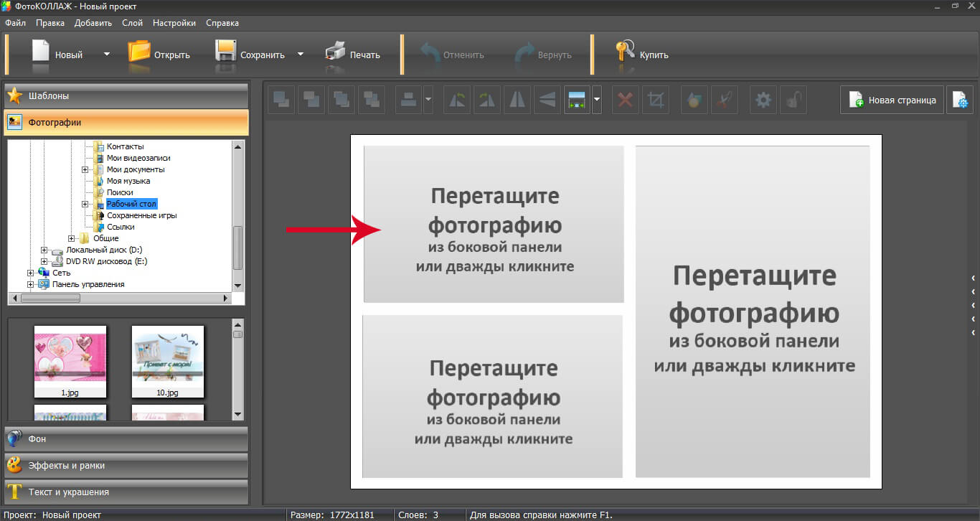The height and width of the screenshot is (521, 980).
Task: Click the brush mask icon
Action: tap(724, 100)
